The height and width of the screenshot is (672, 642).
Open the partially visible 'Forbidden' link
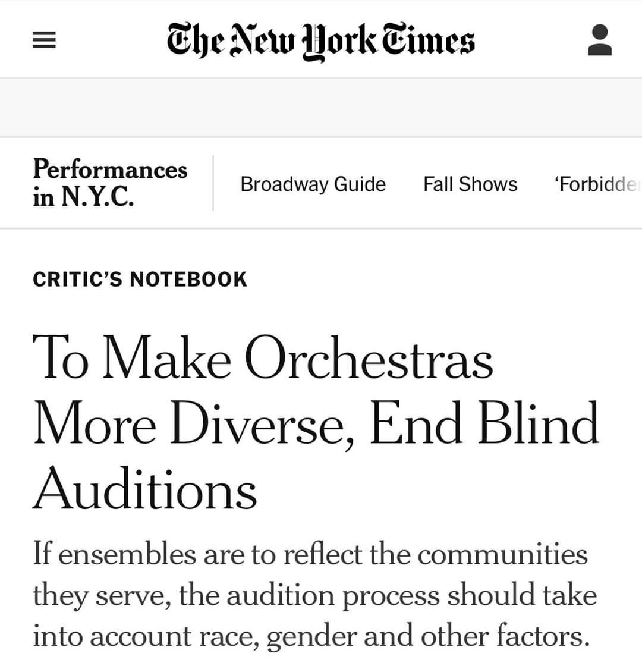[x=596, y=184]
